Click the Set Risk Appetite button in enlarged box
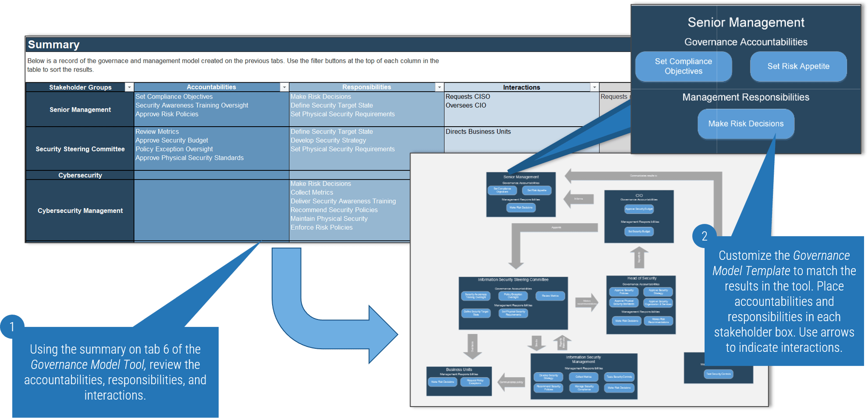868x418 pixels. (x=798, y=66)
